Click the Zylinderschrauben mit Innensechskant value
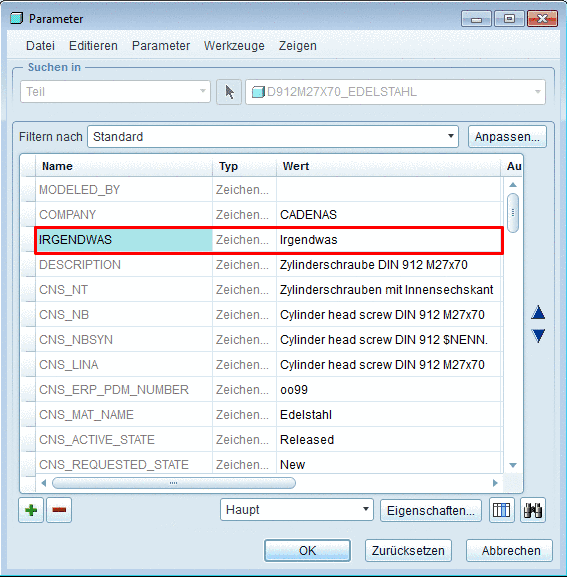The width and height of the screenshot is (567, 577). point(386,290)
